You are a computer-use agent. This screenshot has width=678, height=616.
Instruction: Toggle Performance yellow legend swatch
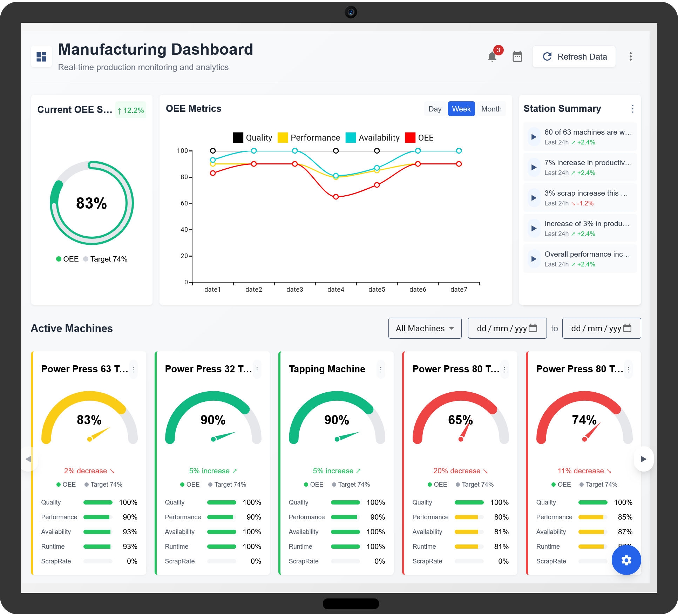coord(283,137)
